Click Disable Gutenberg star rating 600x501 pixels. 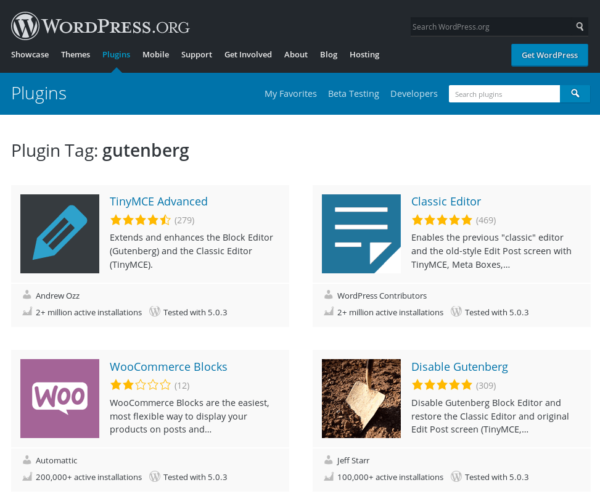[442, 385]
